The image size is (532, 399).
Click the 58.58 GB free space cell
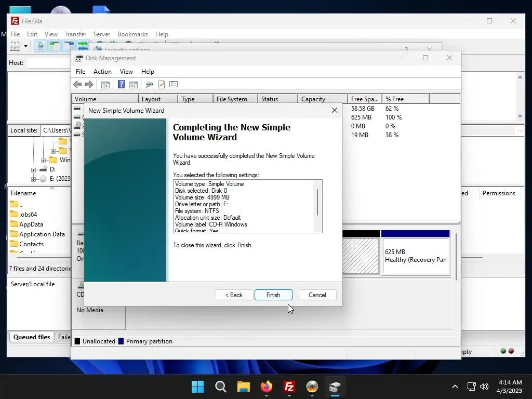(x=363, y=109)
